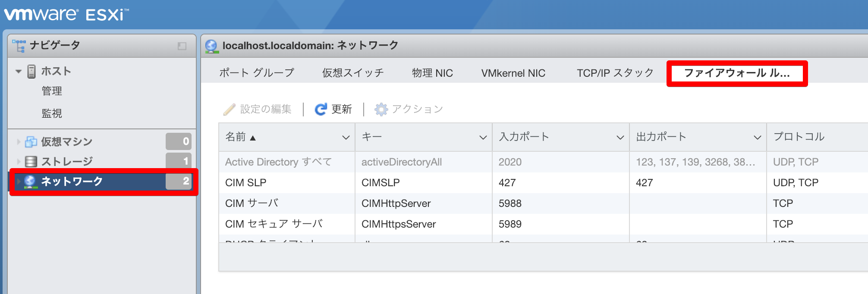
Task: Select the CIM SLP rule row
Action: [x=543, y=183]
